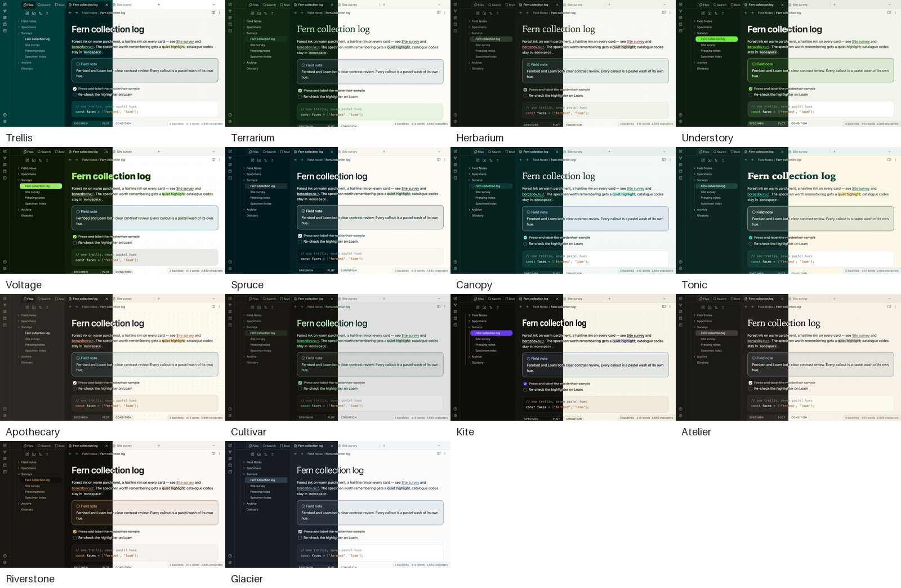Select Files tab in Cultivar preview sidebar
Viewport: 901px width, 588px height.
(254, 299)
